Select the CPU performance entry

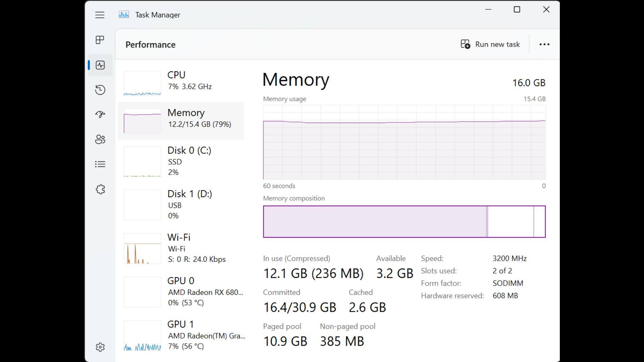pos(181,83)
